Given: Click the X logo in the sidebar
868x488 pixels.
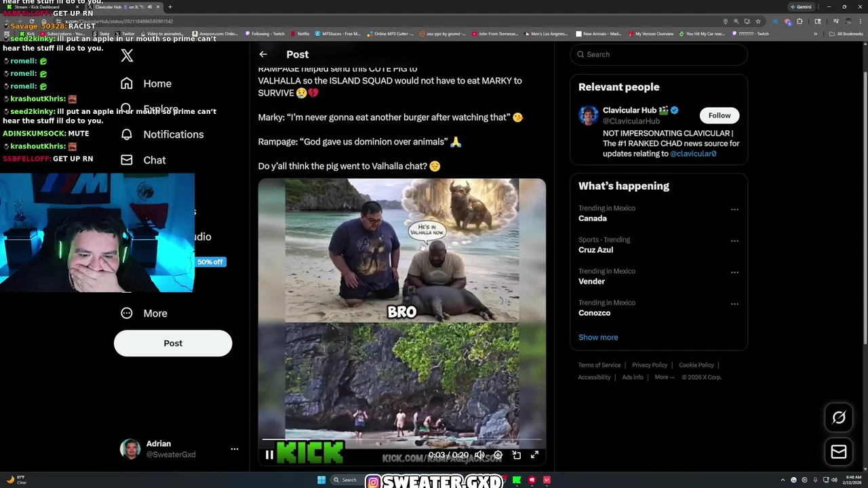Looking at the screenshot, I should point(127,56).
